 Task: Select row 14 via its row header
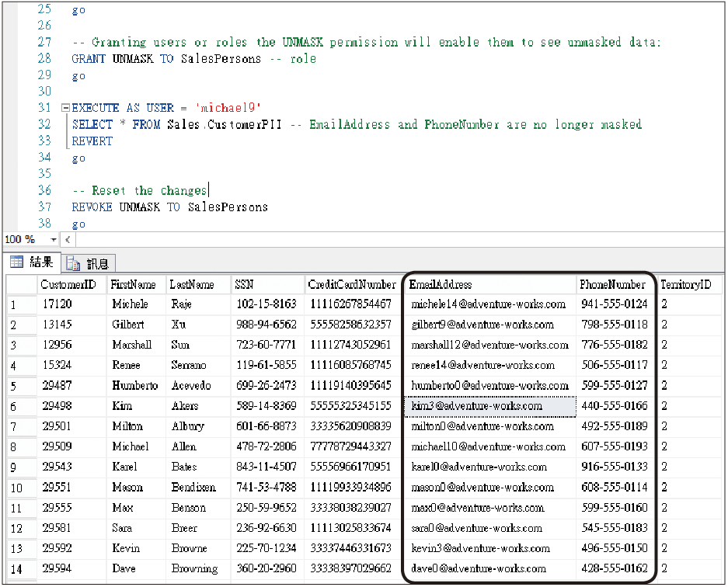(21, 568)
